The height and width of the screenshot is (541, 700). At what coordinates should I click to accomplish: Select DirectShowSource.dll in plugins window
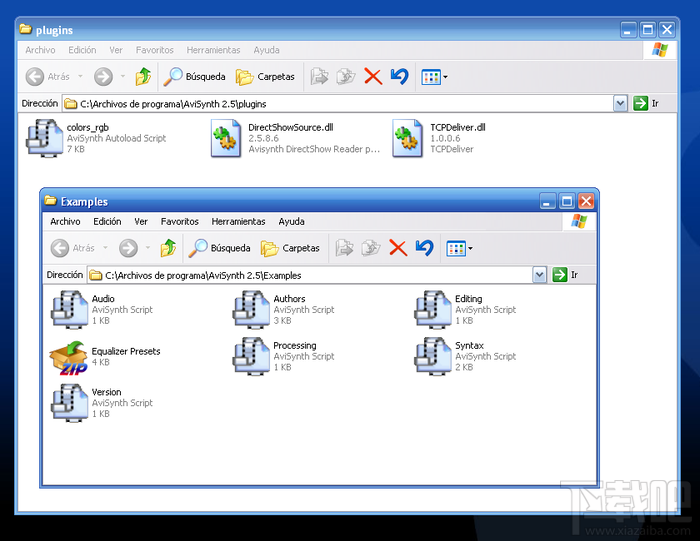pos(295,138)
